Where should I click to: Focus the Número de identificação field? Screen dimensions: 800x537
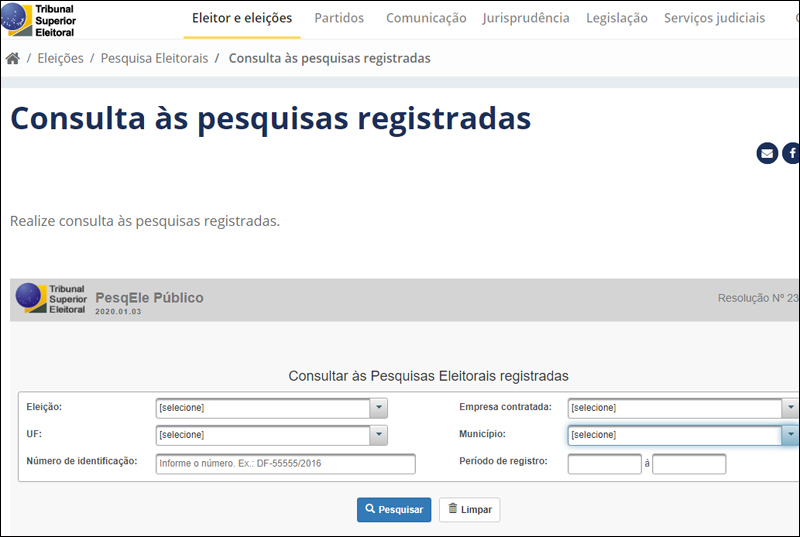click(285, 464)
